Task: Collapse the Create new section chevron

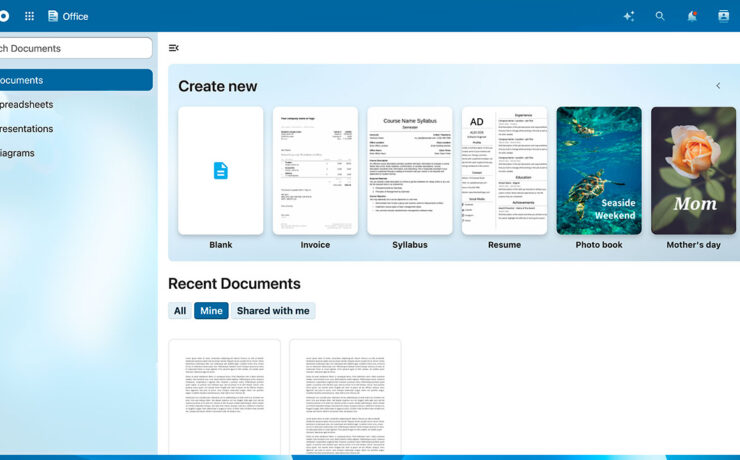Action: point(718,86)
